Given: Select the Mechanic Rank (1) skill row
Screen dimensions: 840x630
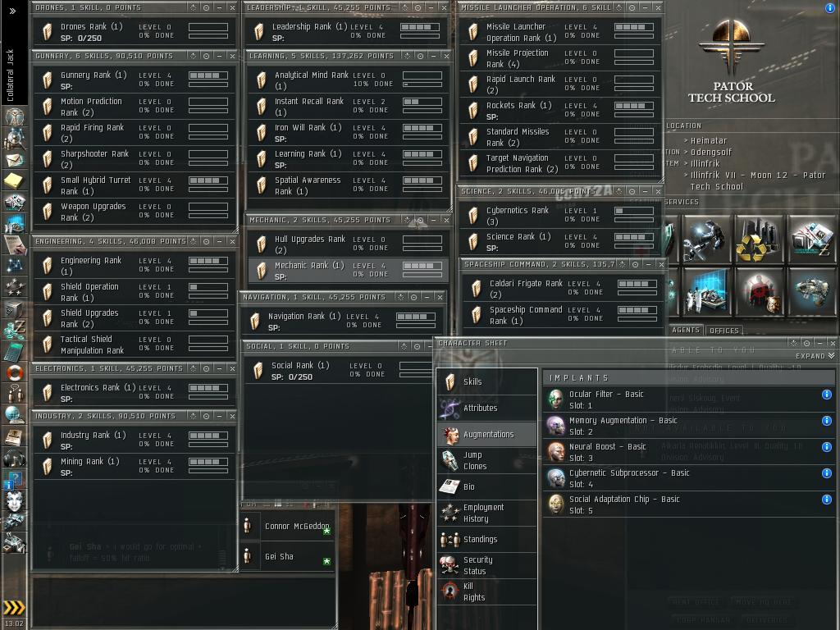Looking at the screenshot, I should (348, 271).
